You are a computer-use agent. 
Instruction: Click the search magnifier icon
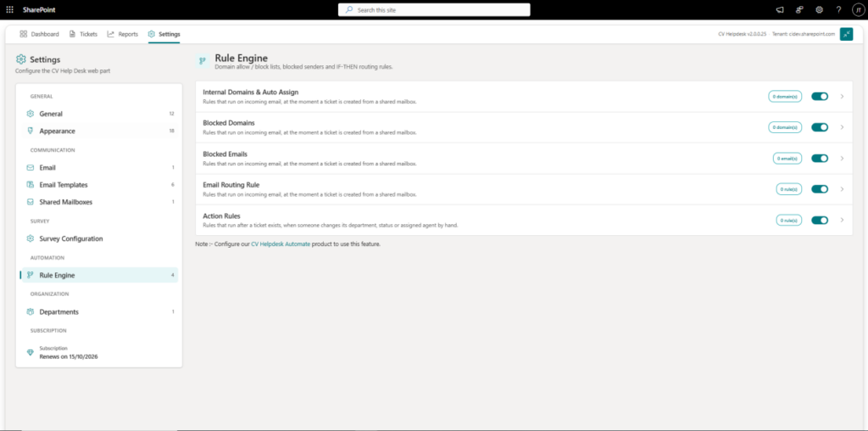[x=348, y=9]
